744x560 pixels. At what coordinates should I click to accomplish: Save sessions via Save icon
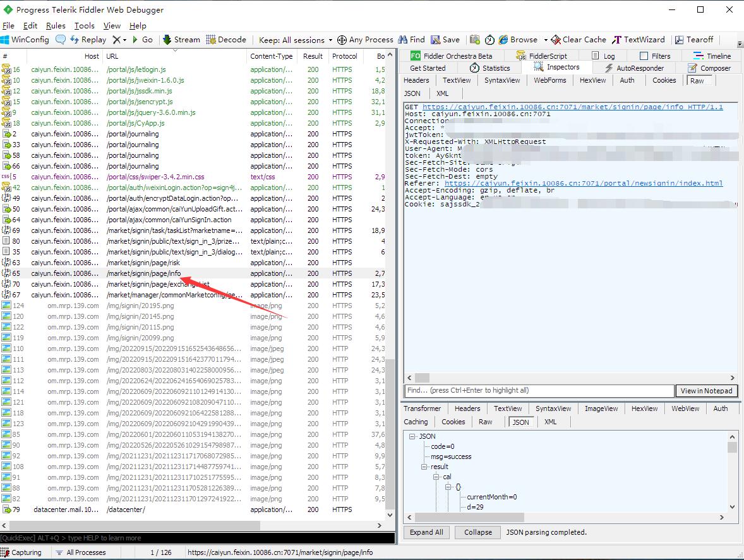tap(445, 40)
